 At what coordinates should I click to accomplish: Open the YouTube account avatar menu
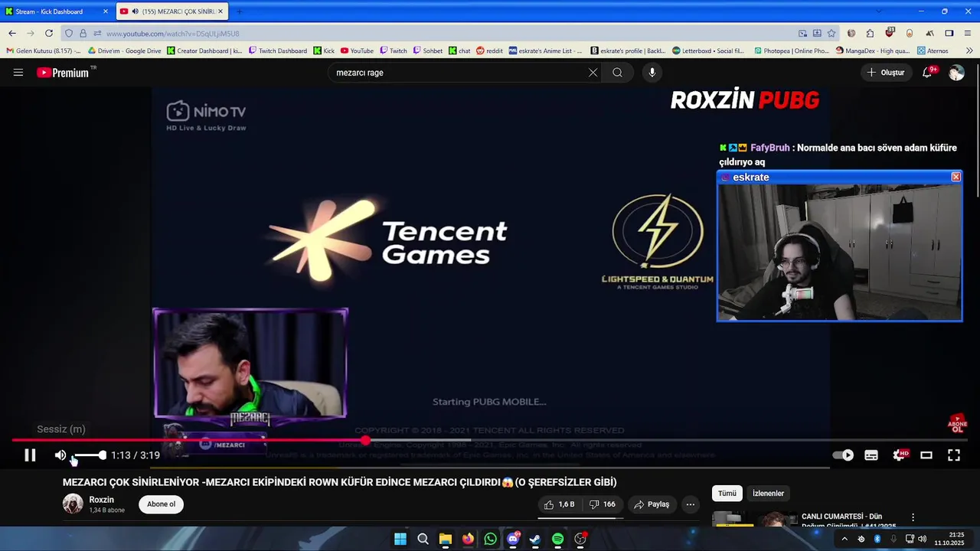coord(956,73)
